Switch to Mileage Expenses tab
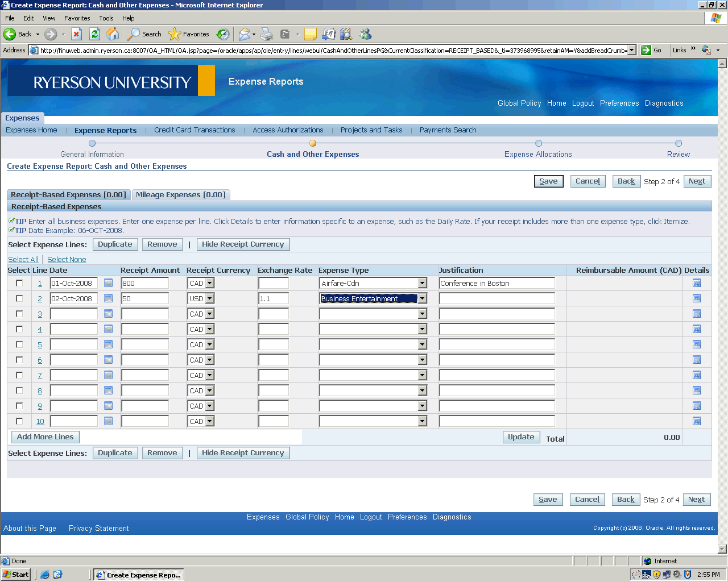The height and width of the screenshot is (582, 728). tap(180, 195)
